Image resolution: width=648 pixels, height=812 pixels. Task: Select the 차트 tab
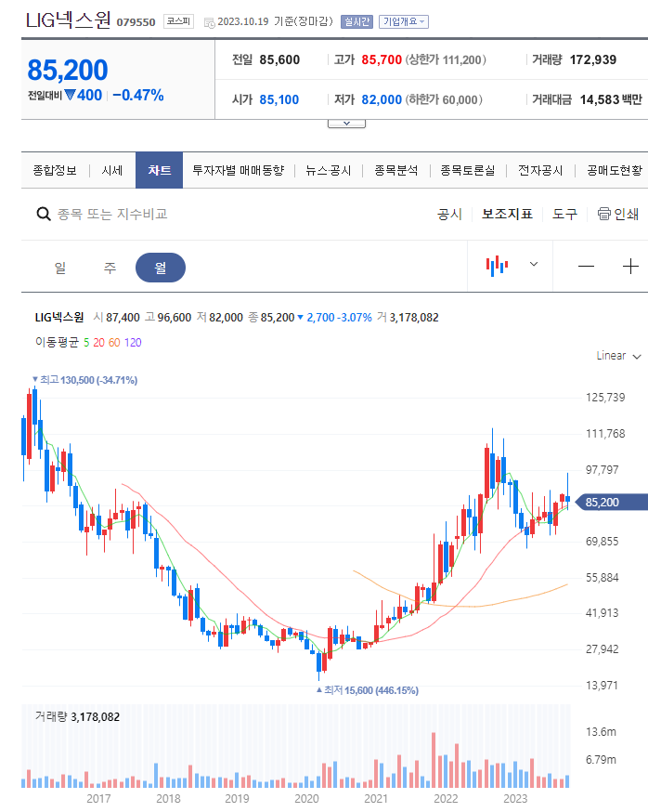pyautogui.click(x=159, y=170)
